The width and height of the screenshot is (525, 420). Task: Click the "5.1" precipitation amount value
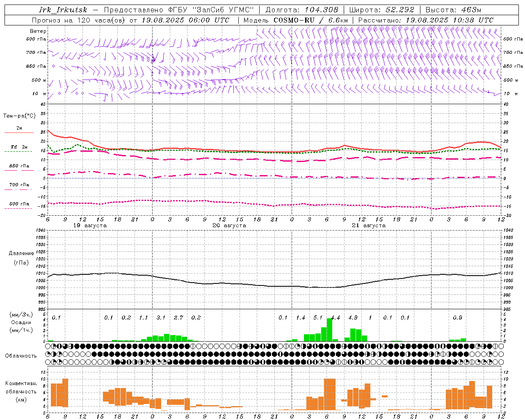tap(318, 318)
